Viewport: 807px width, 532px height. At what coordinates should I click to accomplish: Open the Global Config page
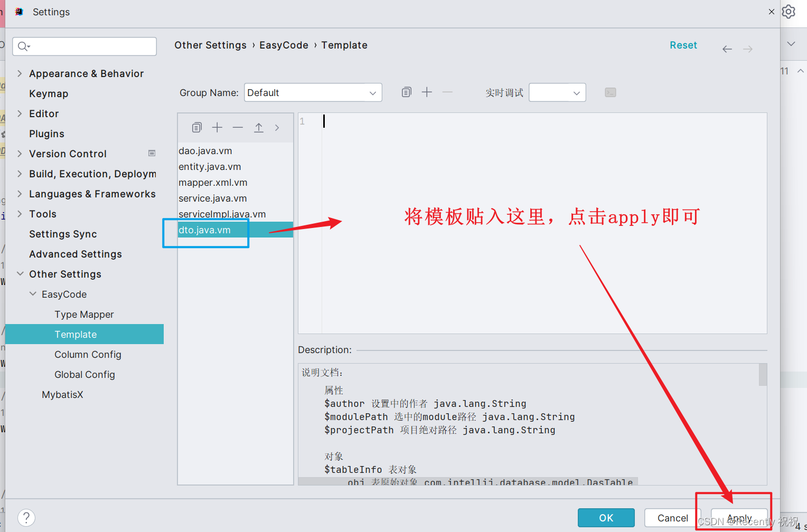tap(85, 374)
